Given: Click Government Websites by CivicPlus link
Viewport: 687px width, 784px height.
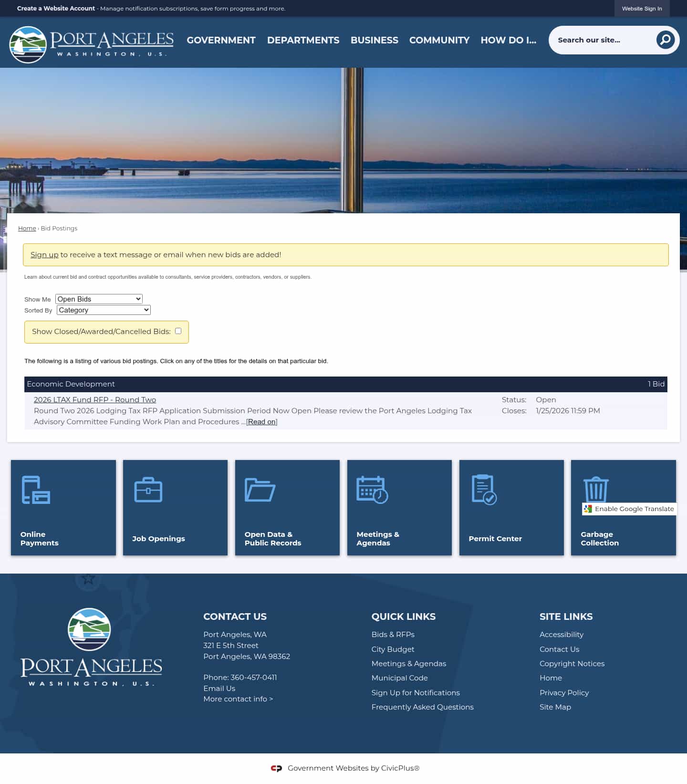Looking at the screenshot, I should click(353, 768).
